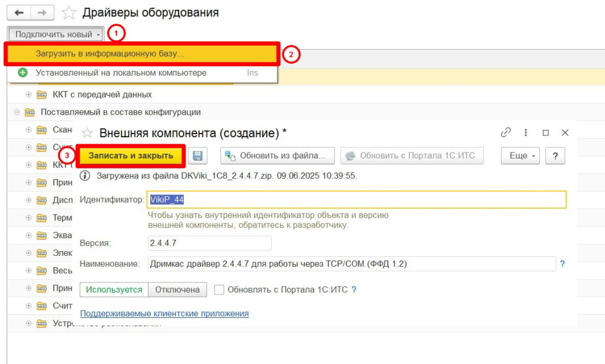Click the back navigation arrow
This screenshot has width=605, height=364.
tap(18, 12)
